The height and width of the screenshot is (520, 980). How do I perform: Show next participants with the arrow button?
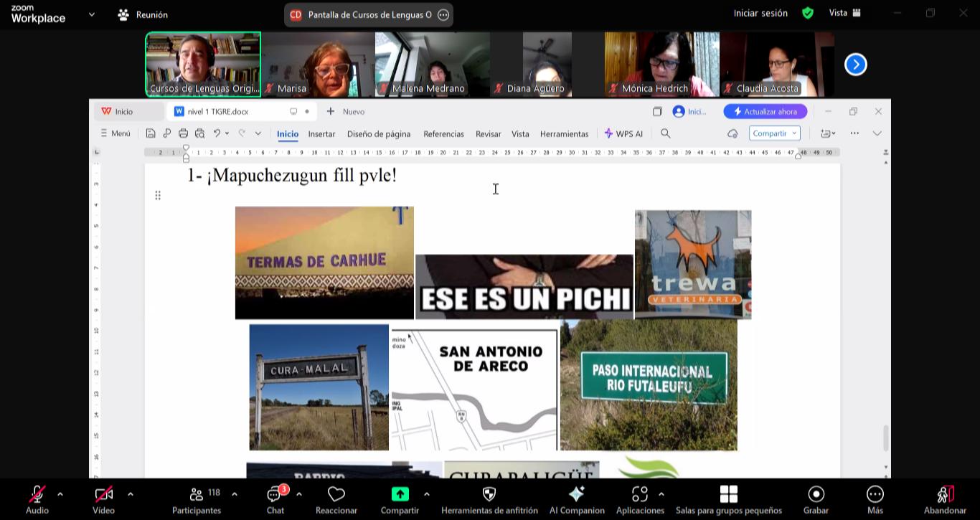pos(855,65)
